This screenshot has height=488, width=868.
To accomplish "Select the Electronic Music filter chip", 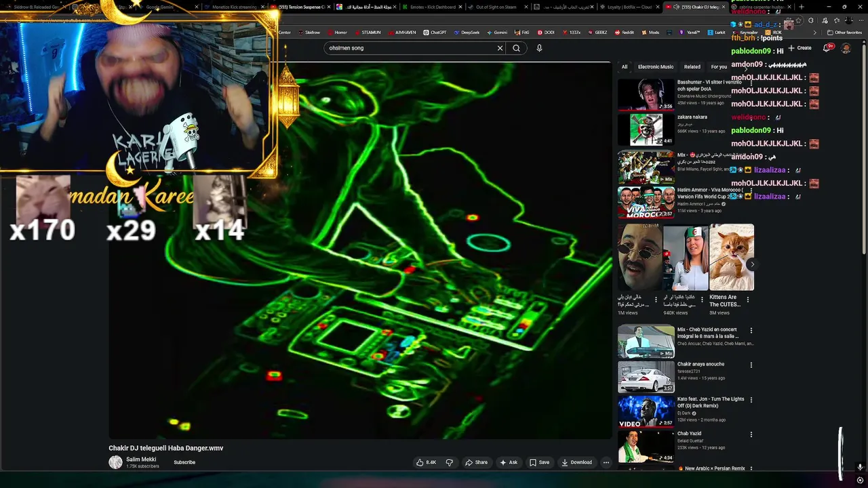I will click(656, 67).
